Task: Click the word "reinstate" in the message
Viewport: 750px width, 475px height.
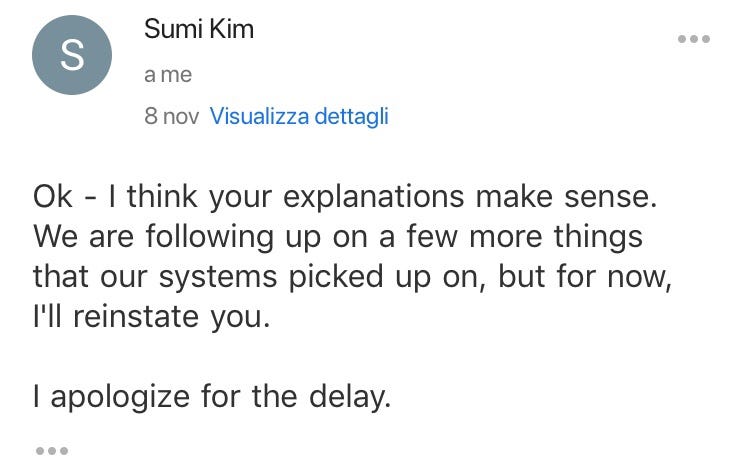Action: click(x=136, y=317)
